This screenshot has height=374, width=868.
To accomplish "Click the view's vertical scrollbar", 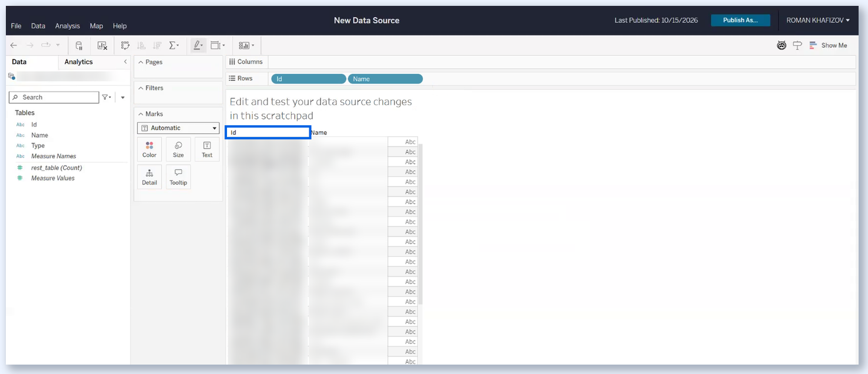I will click(420, 223).
